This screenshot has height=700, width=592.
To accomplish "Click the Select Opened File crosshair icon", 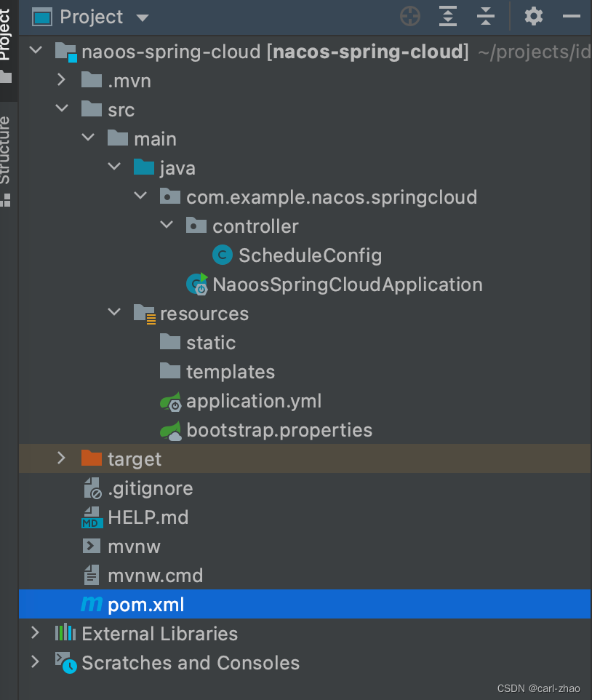I will [410, 16].
